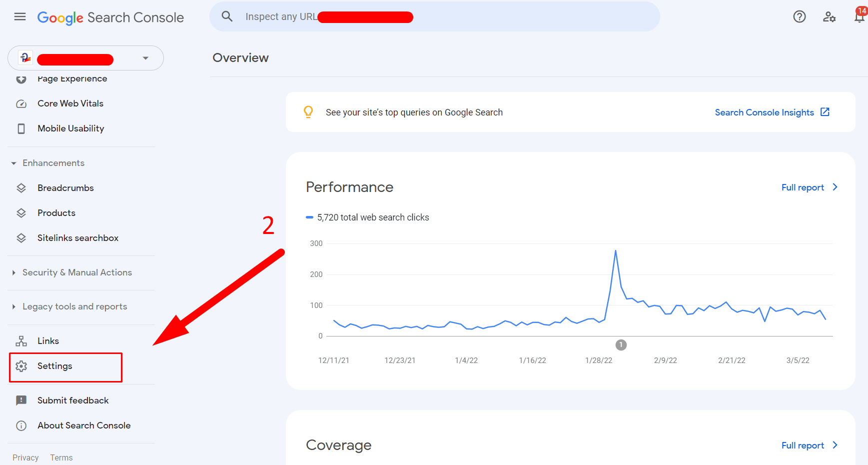Viewport: 868px width, 465px height.
Task: Click the Coverage card heading
Action: (339, 445)
